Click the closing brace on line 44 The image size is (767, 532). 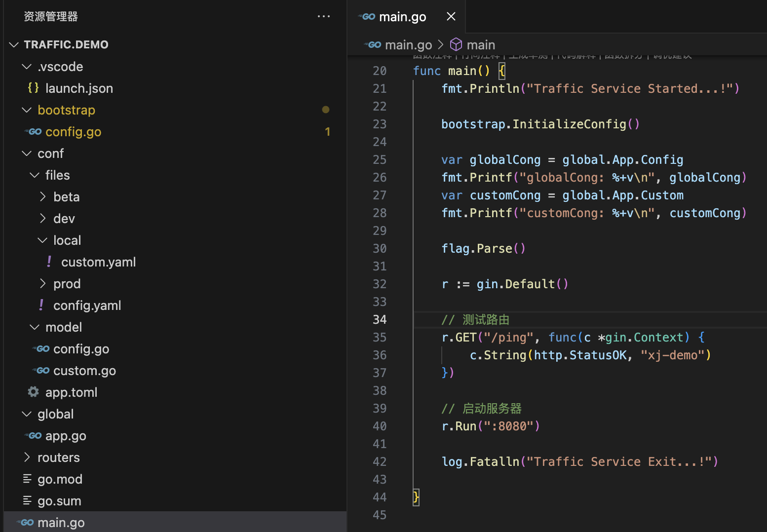click(416, 497)
